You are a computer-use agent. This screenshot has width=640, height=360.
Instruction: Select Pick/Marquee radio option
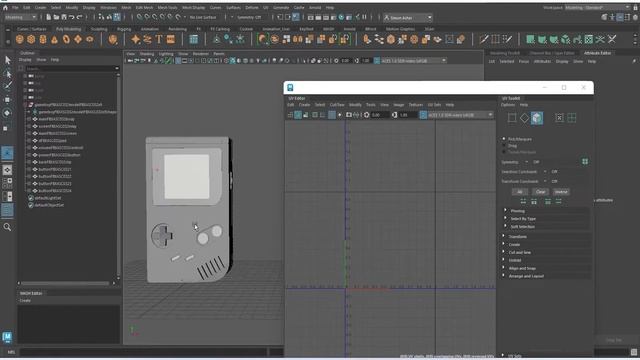(x=504, y=139)
